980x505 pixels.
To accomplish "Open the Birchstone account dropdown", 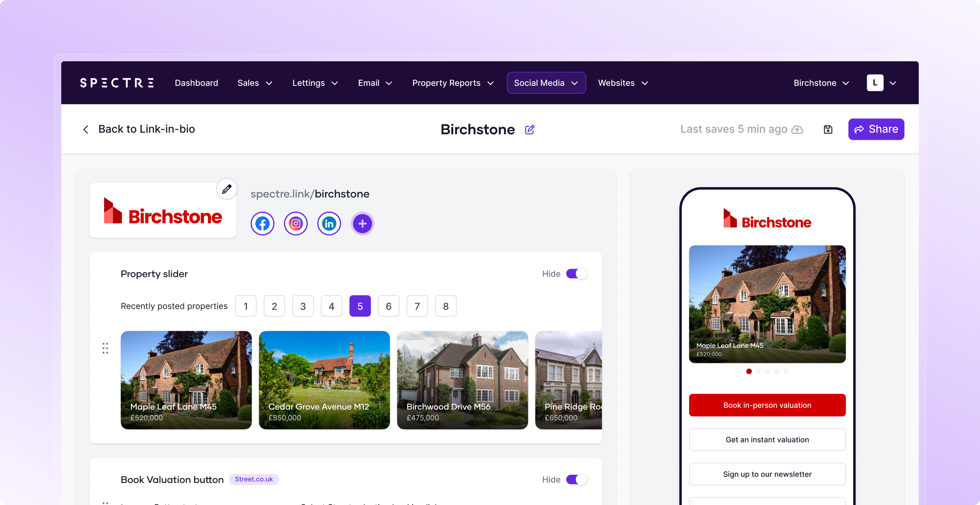I will [821, 83].
